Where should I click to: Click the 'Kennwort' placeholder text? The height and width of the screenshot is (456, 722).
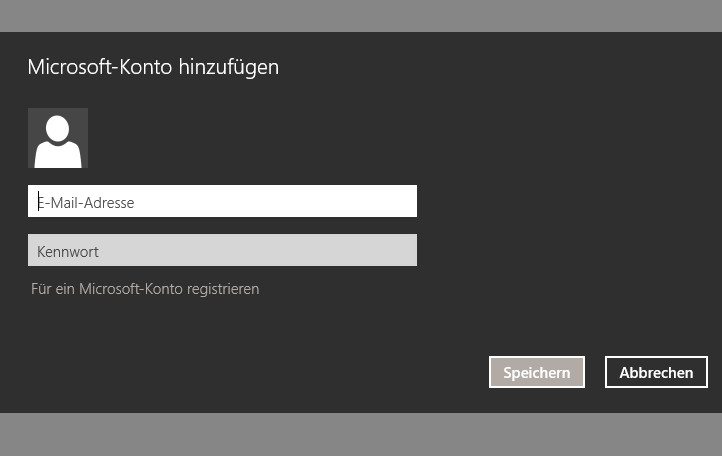[x=68, y=252]
